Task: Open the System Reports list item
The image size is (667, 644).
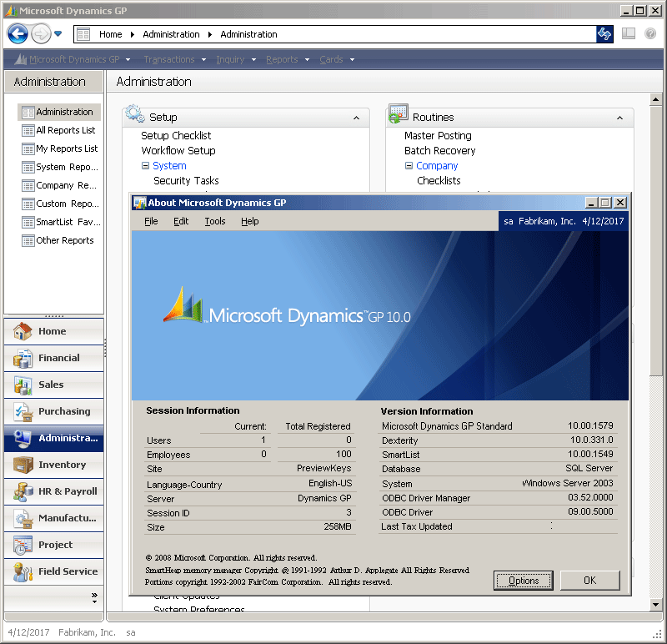Action: pyautogui.click(x=60, y=167)
